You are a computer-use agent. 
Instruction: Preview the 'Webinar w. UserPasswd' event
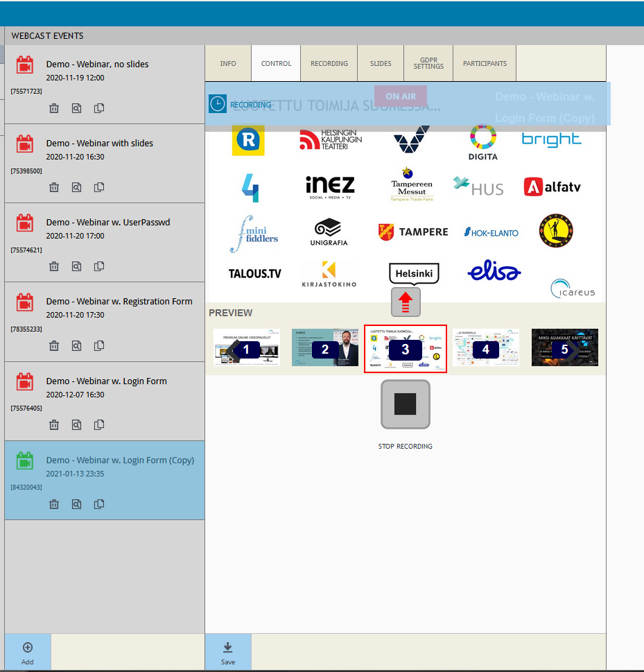76,266
